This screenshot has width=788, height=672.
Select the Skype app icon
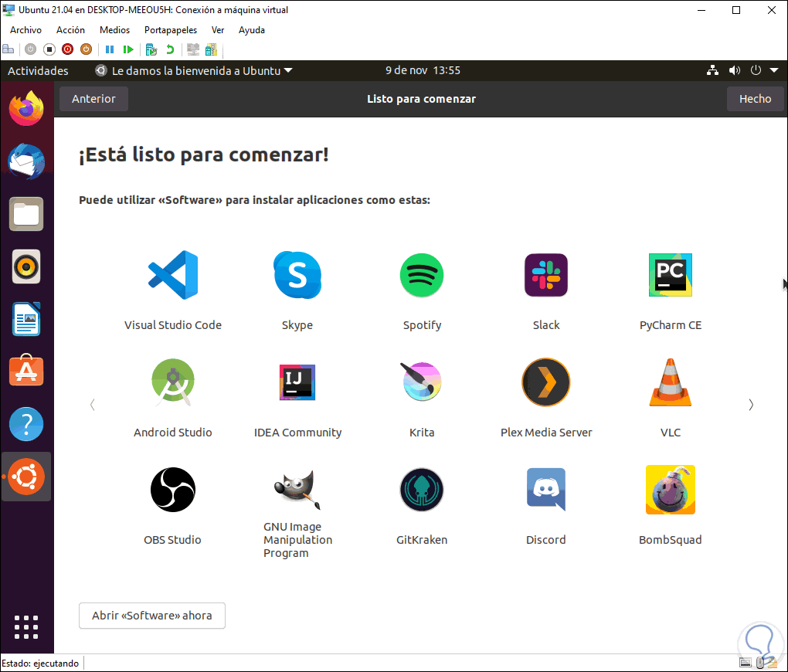click(297, 275)
